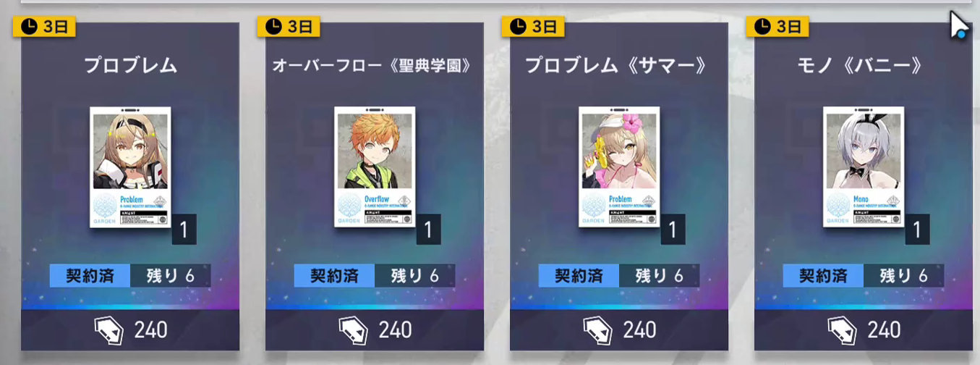The width and height of the screenshot is (980, 365).
Task: Select the summer Problem ID card portrait
Action: tap(620, 167)
